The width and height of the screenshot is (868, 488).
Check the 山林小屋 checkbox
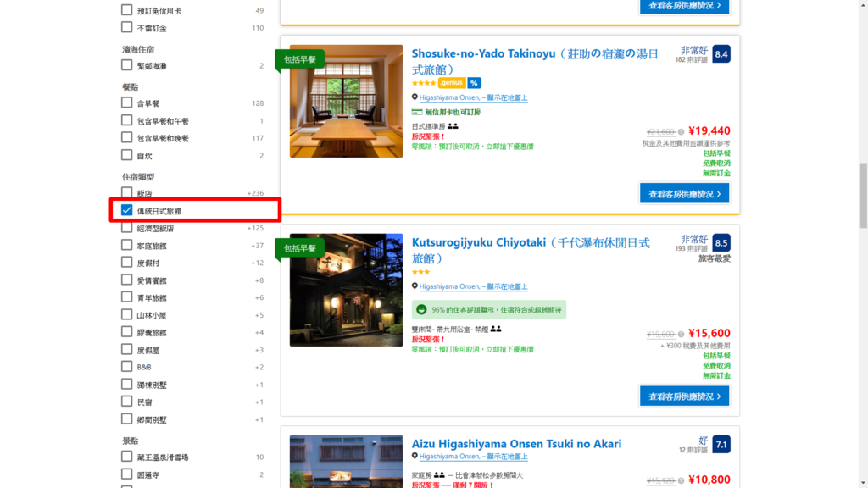127,315
